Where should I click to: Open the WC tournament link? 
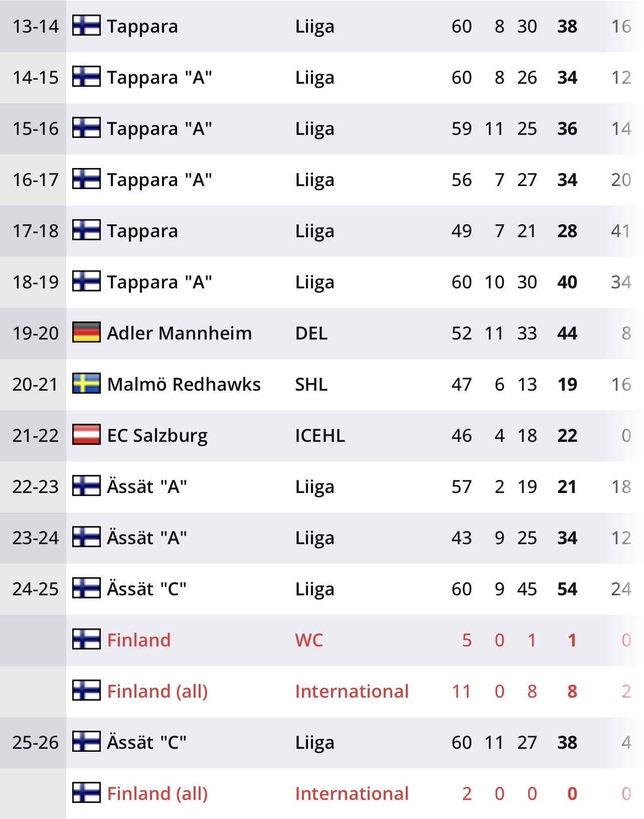(x=309, y=640)
